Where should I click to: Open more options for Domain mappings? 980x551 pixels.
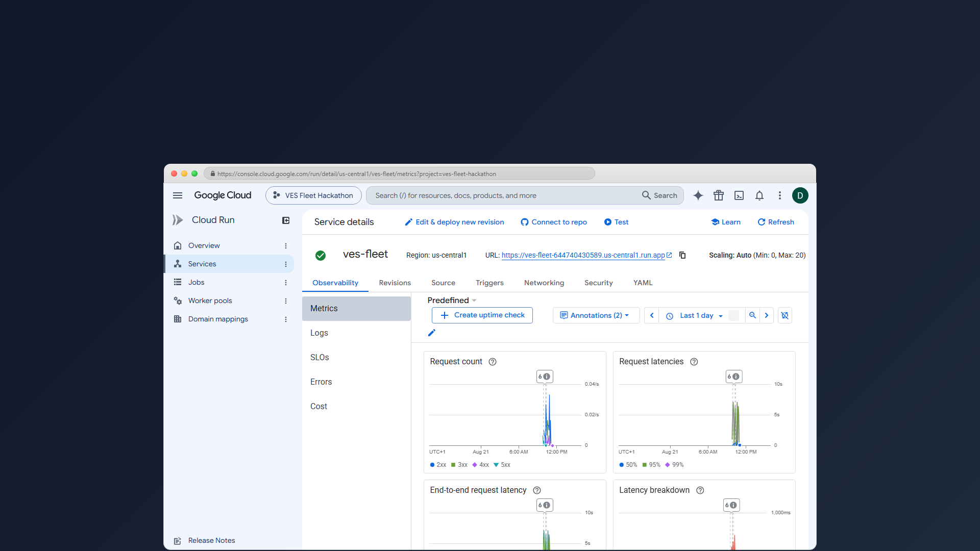click(x=286, y=319)
